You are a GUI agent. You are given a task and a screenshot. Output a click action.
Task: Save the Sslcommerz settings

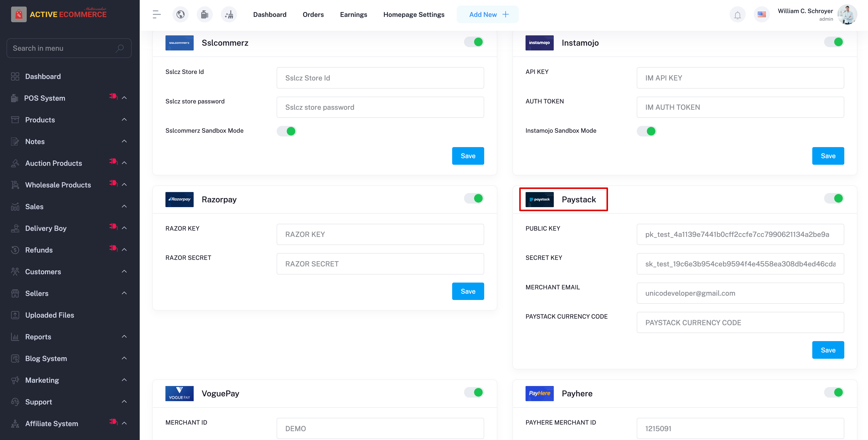468,156
